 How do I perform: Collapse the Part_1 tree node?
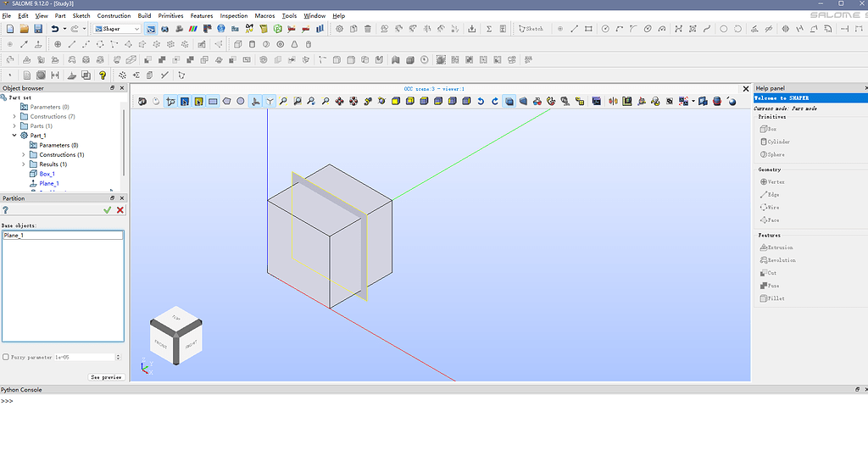14,136
